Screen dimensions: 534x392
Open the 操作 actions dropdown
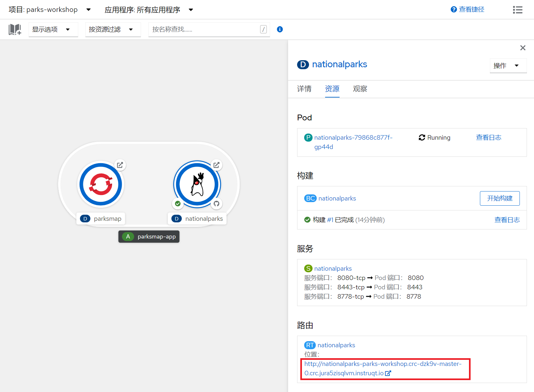(x=508, y=65)
